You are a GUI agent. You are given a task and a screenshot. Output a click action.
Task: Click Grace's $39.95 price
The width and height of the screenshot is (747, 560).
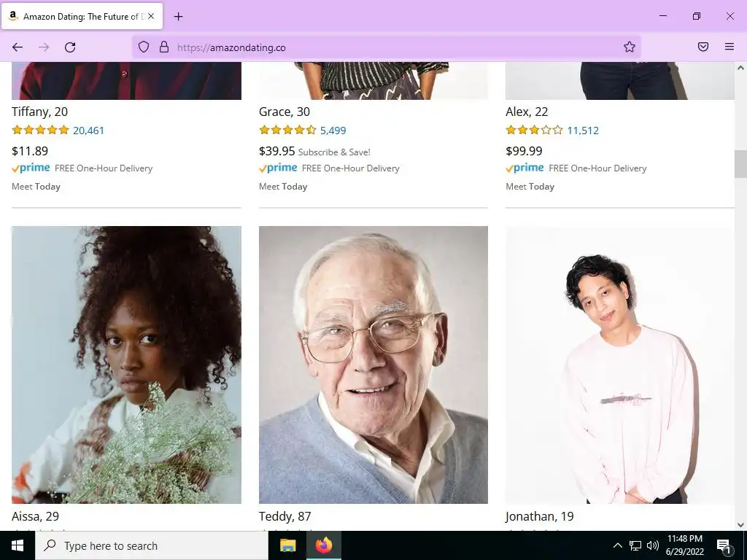[276, 151]
